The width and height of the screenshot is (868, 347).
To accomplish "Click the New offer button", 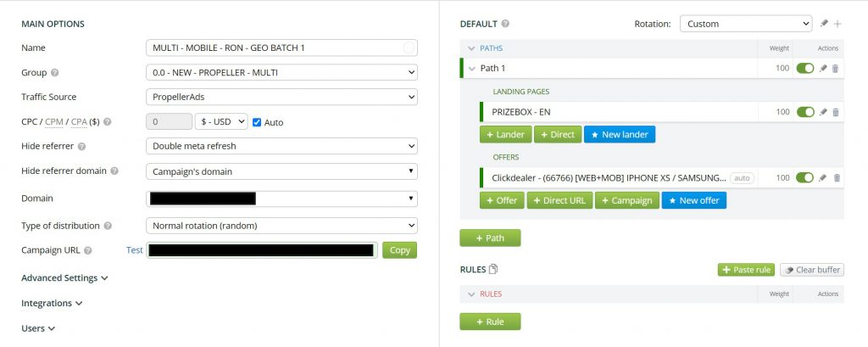I will (693, 200).
